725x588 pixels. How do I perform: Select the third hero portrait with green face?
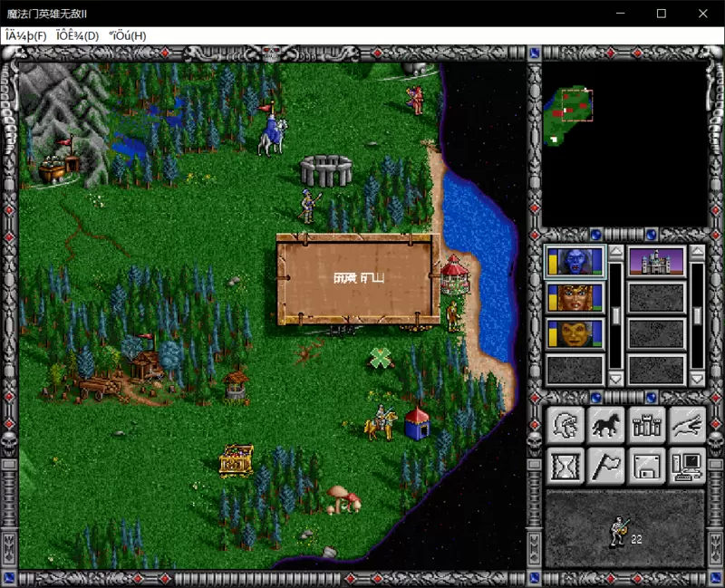(575, 333)
